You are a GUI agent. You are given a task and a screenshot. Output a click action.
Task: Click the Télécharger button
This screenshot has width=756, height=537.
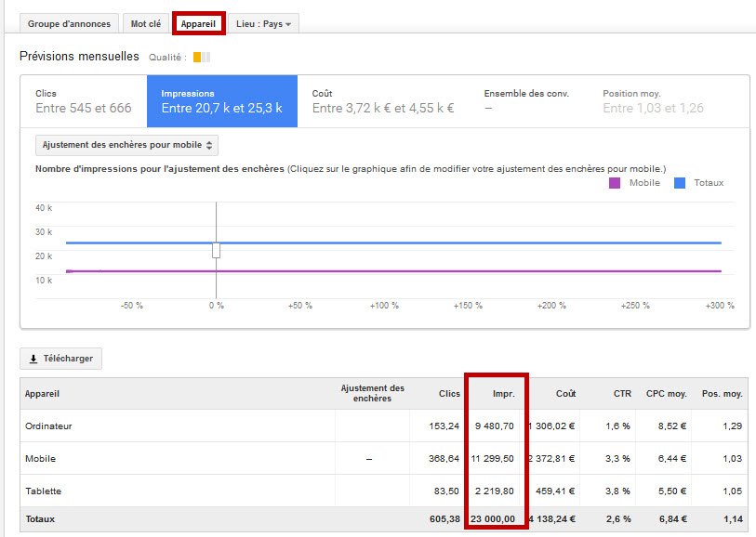[60, 359]
